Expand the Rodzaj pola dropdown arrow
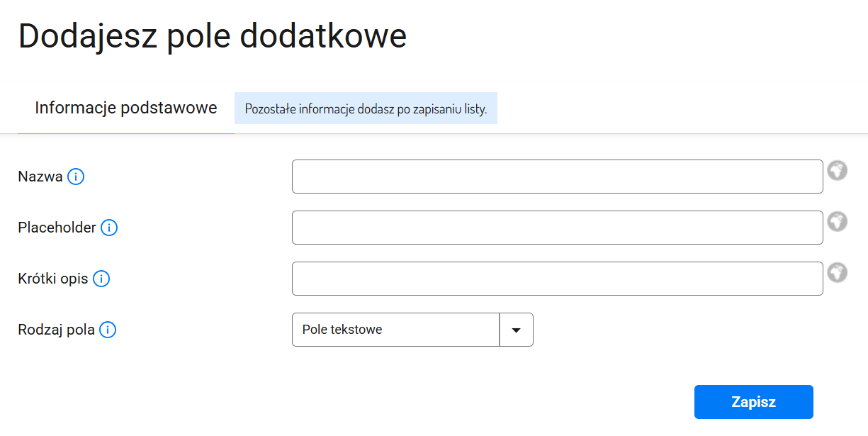The image size is (868, 436). (x=516, y=330)
